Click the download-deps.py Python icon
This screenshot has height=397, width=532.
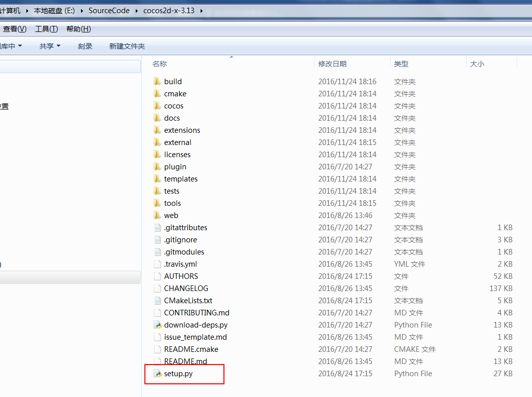[x=158, y=325]
